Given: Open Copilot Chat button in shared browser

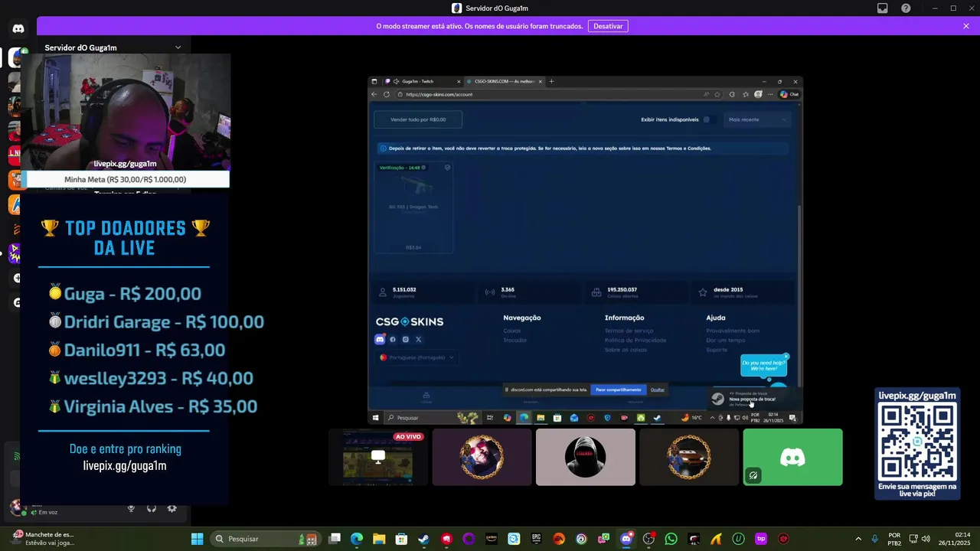Looking at the screenshot, I should click(x=789, y=94).
